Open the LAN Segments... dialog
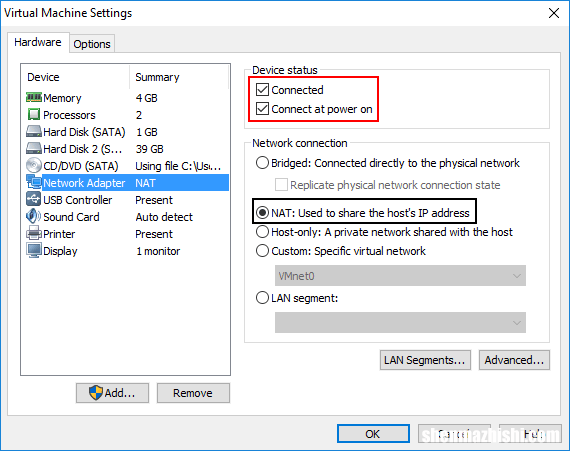The height and width of the screenshot is (451, 570). point(425,360)
